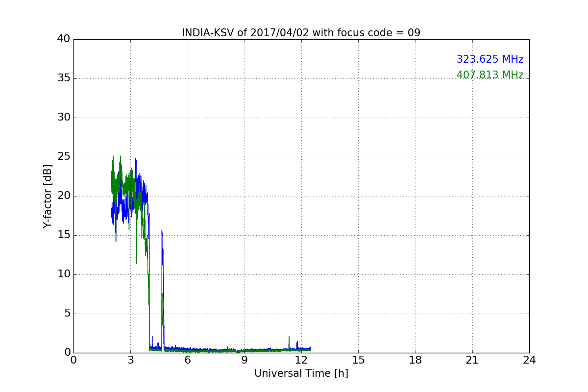
Task: Click x-axis tick label 18
Action: [x=416, y=360]
